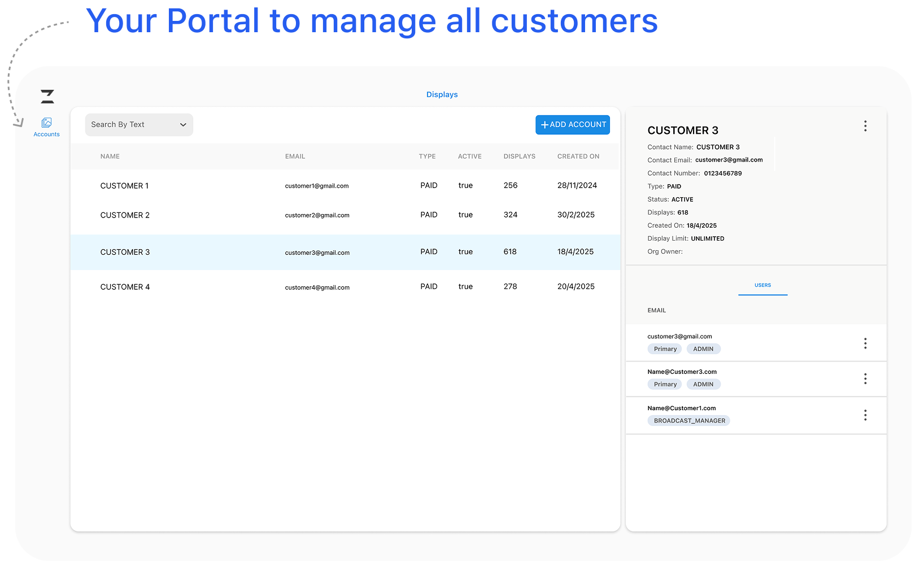The height and width of the screenshot is (588, 920).
Task: Click the plus icon on Add Account
Action: (544, 125)
